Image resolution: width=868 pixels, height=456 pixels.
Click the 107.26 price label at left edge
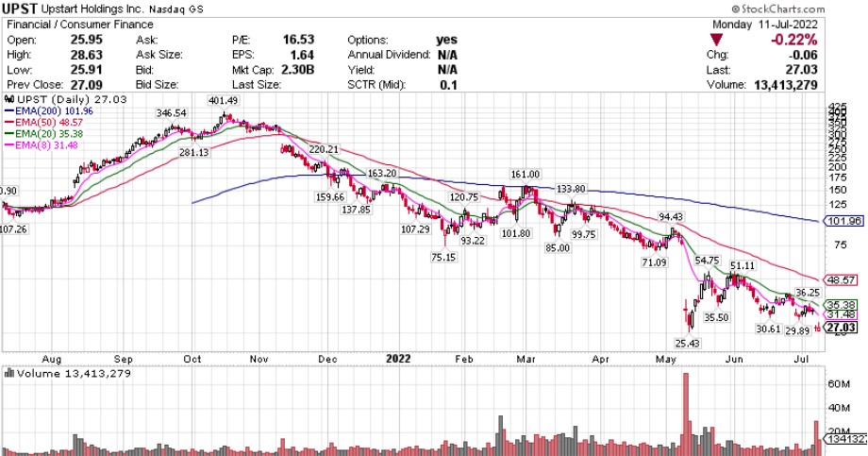click(x=14, y=228)
